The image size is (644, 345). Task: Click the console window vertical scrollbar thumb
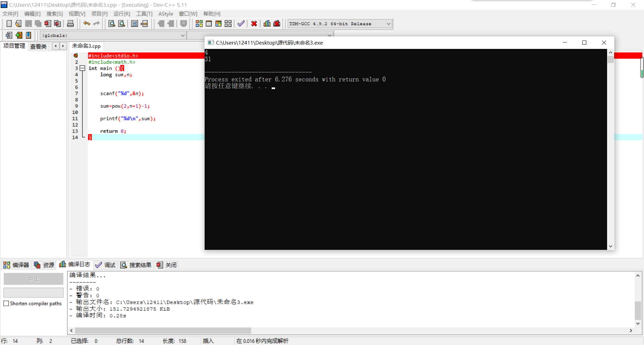tap(610, 59)
